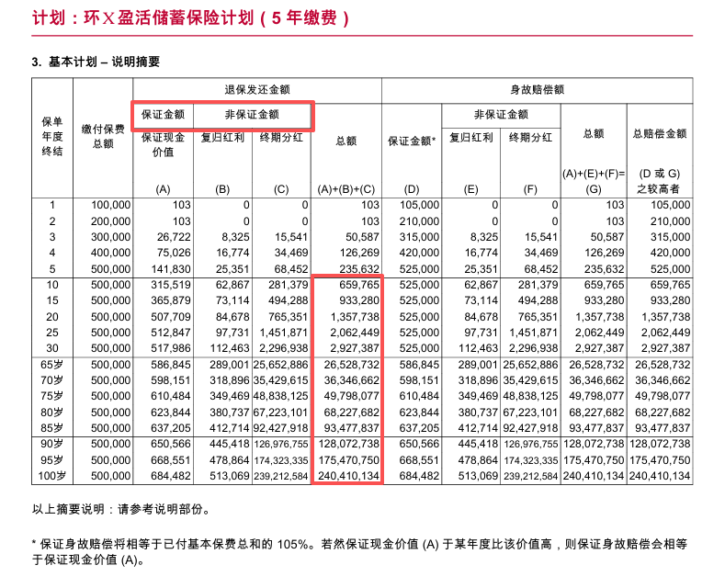
Task: Click the 保单年度终结 column header
Action: (x=53, y=137)
